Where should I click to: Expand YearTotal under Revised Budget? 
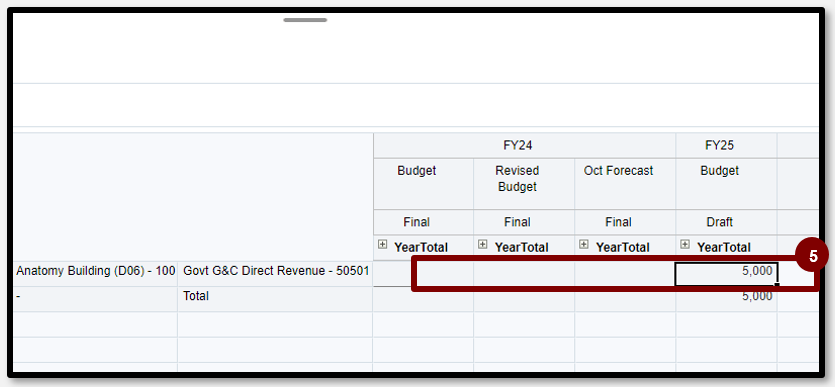pyautogui.click(x=482, y=244)
